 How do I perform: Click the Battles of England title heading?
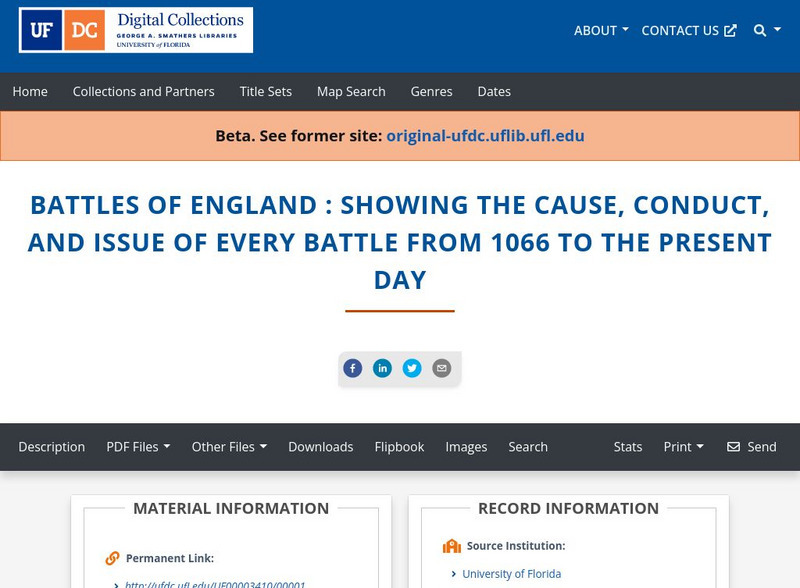[400, 242]
